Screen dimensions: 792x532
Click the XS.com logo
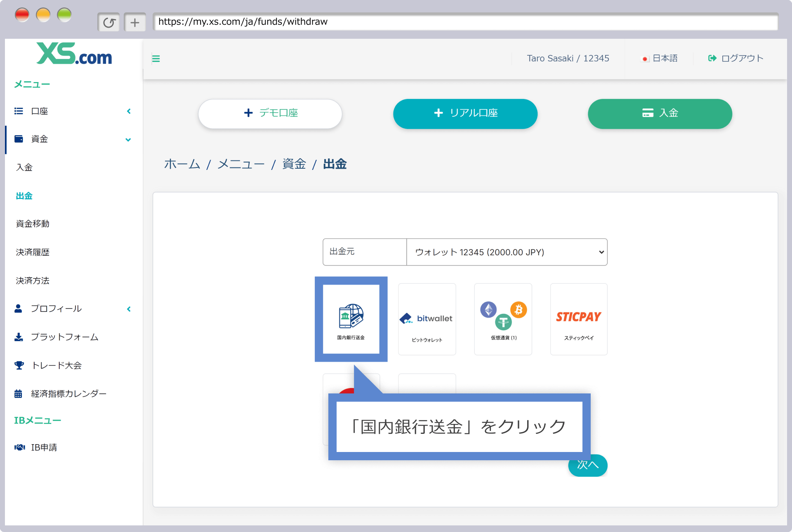tap(74, 54)
